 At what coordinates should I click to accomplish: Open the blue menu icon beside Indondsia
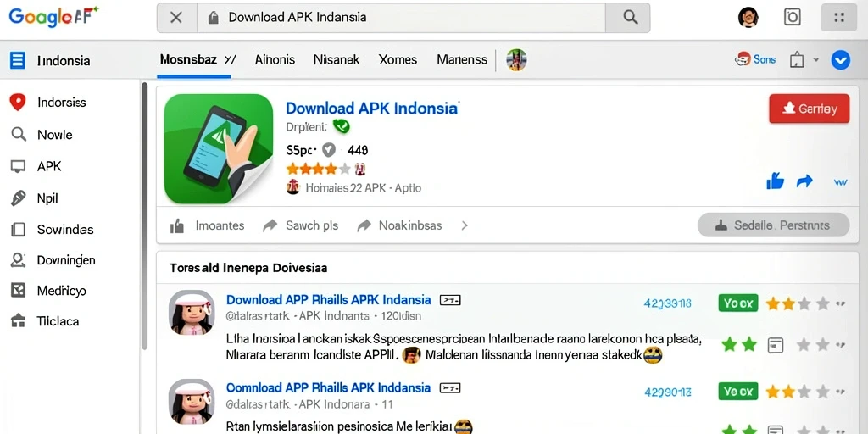point(18,60)
